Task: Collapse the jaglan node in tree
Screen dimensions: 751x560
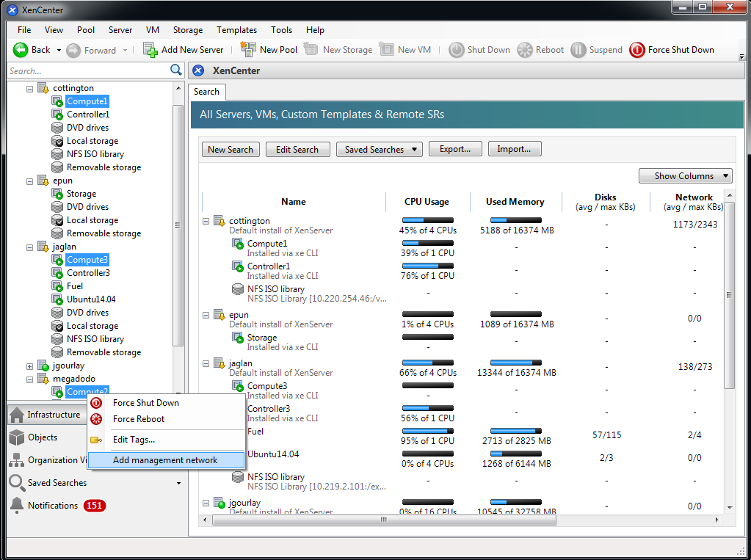Action: (29, 247)
